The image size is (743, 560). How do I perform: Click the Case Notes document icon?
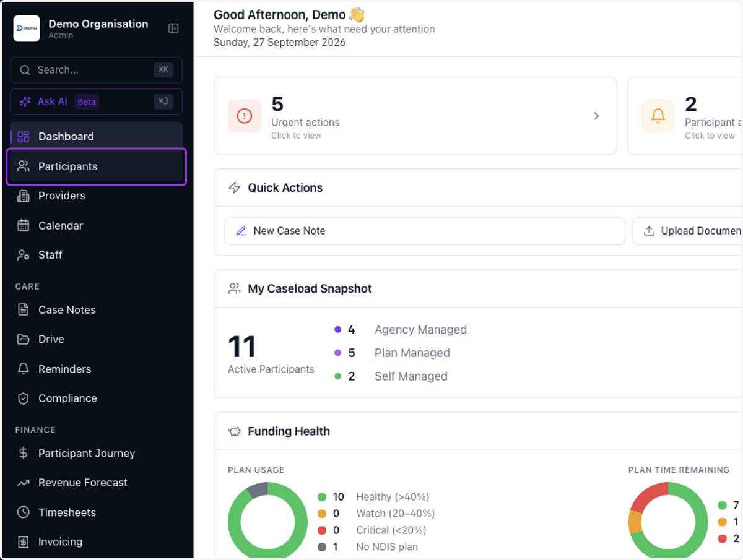(24, 309)
